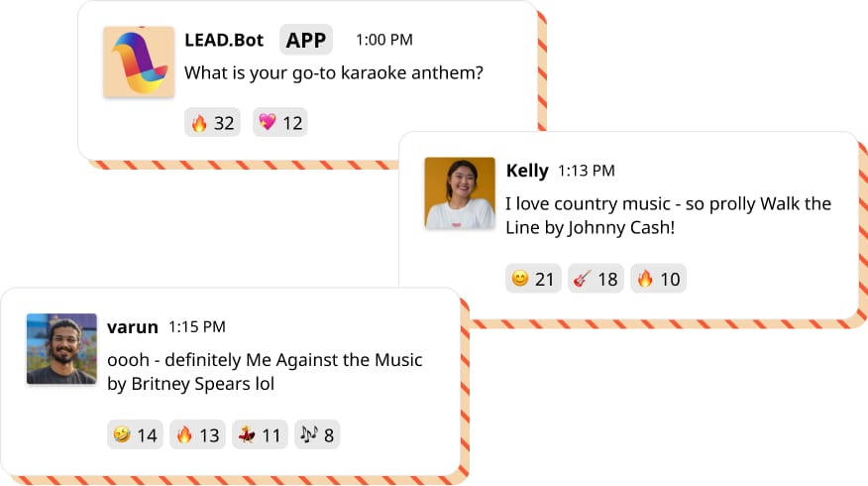Toggle the smiling face reaction on Kelly's message

click(533, 279)
